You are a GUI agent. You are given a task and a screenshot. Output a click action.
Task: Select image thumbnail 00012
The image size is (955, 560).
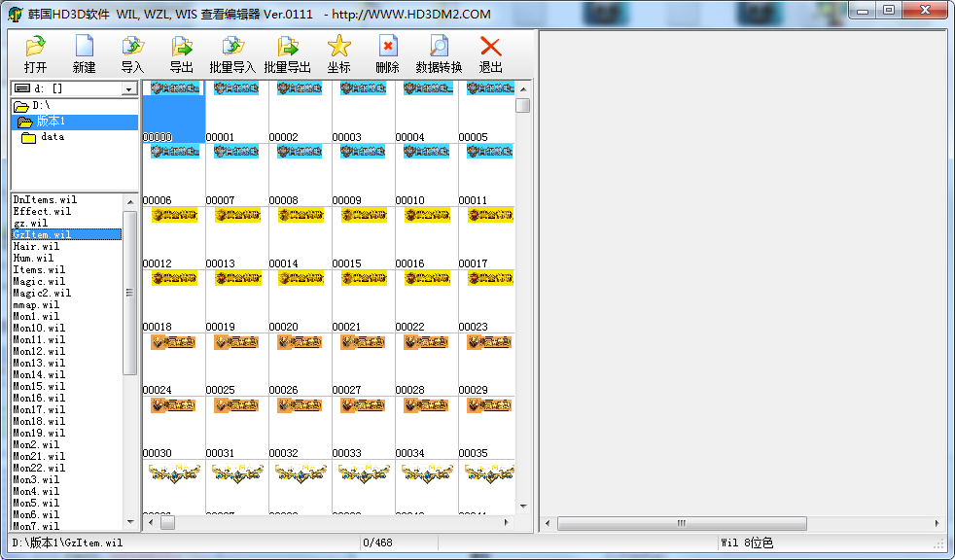tap(173, 238)
